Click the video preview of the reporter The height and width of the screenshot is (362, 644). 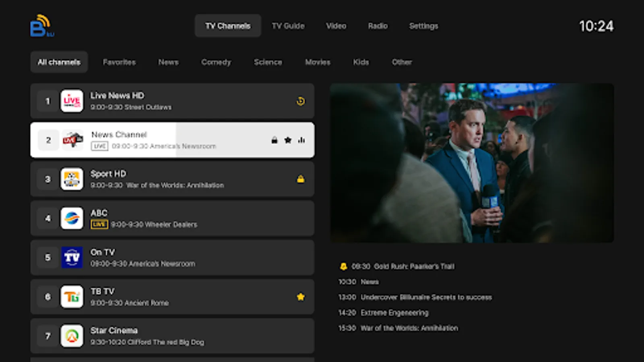pos(472,163)
